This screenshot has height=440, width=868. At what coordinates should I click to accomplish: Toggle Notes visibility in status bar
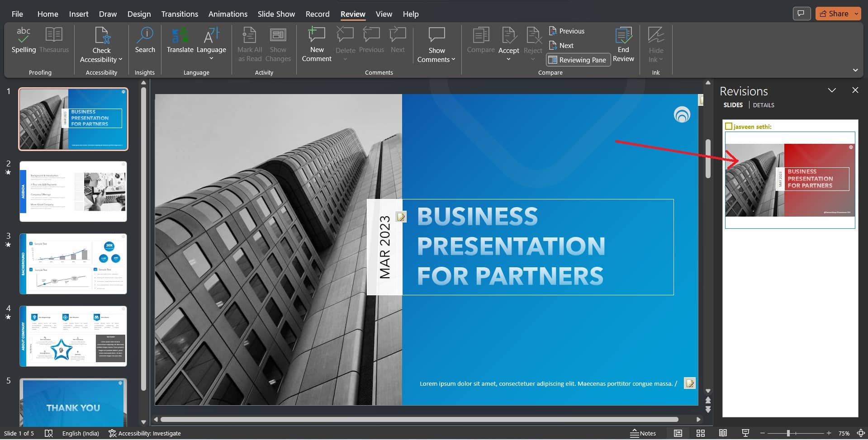click(643, 433)
